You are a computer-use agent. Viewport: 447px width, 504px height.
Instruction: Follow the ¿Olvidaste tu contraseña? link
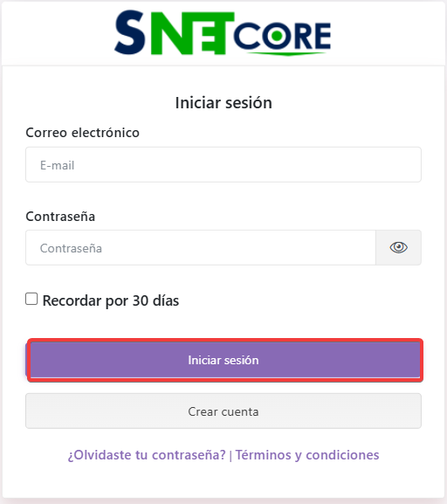point(147,455)
